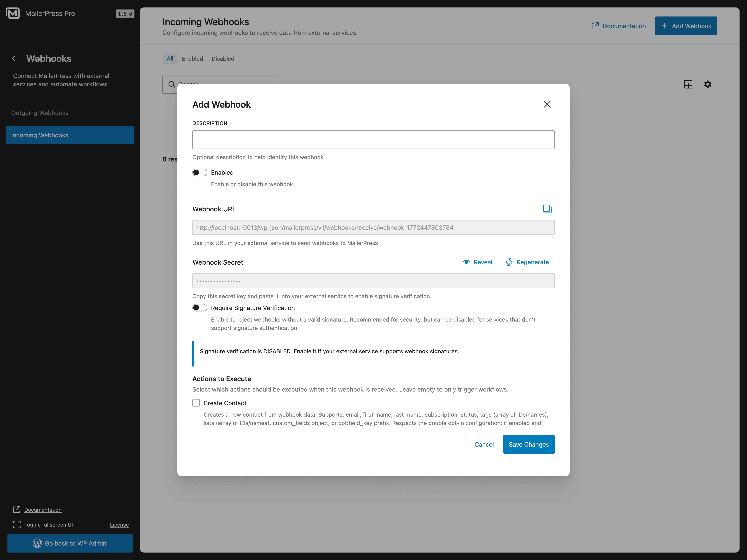Image resolution: width=747 pixels, height=560 pixels.
Task: Open the settings gear for the webhooks list
Action: pyautogui.click(x=708, y=84)
